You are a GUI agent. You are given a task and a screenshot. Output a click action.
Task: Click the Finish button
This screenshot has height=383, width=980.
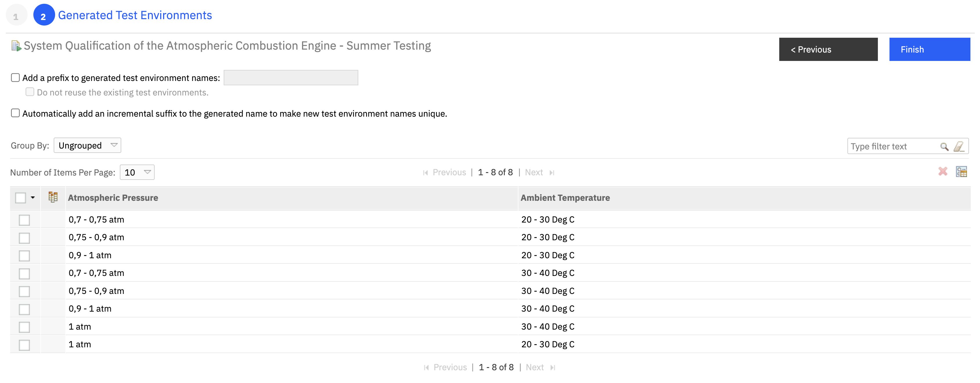[x=929, y=49]
